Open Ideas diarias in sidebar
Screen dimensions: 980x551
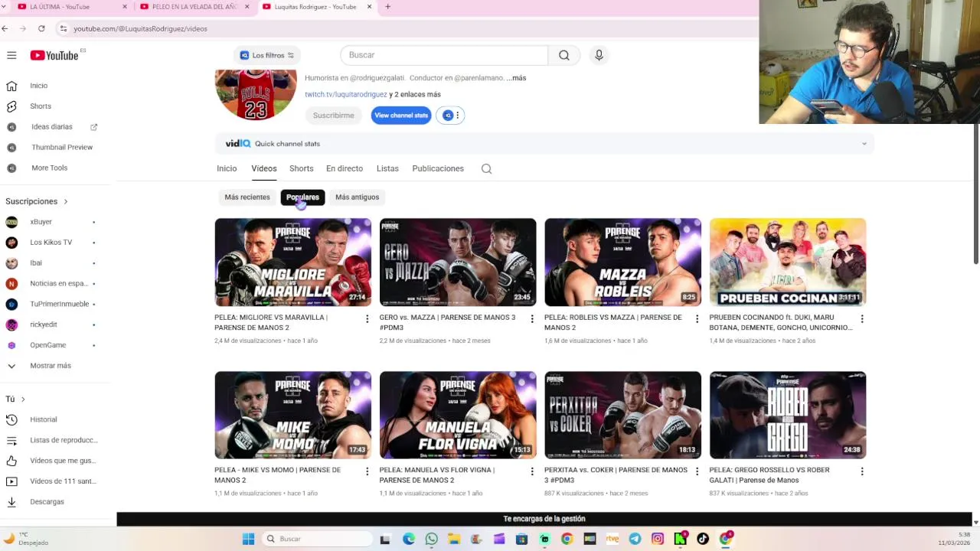(52, 127)
